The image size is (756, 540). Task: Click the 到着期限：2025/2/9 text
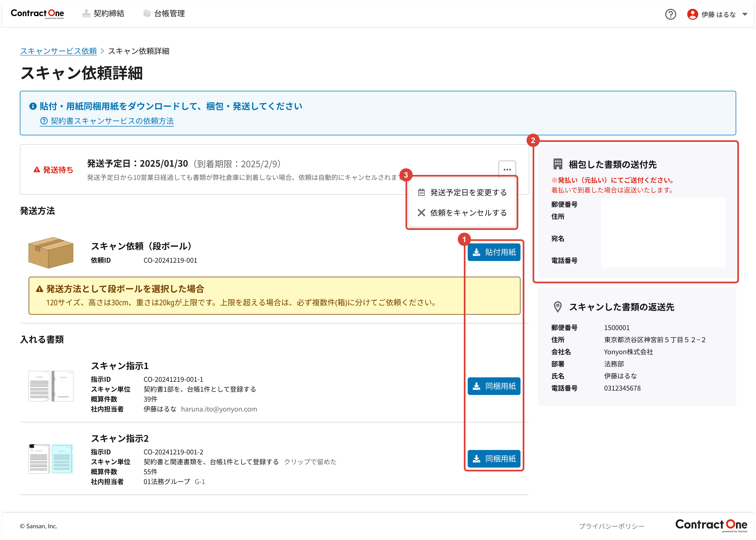click(237, 164)
